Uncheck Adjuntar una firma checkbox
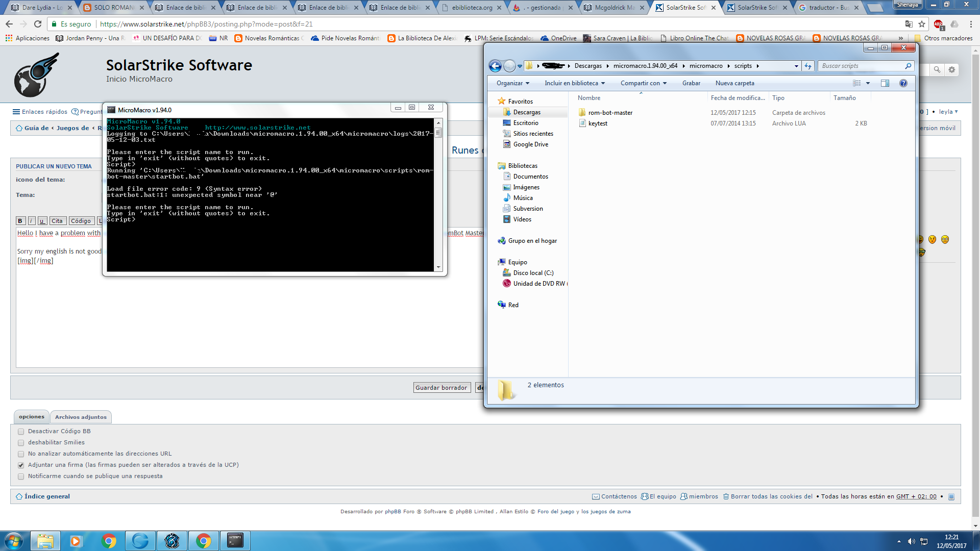980x551 pixels. click(21, 465)
